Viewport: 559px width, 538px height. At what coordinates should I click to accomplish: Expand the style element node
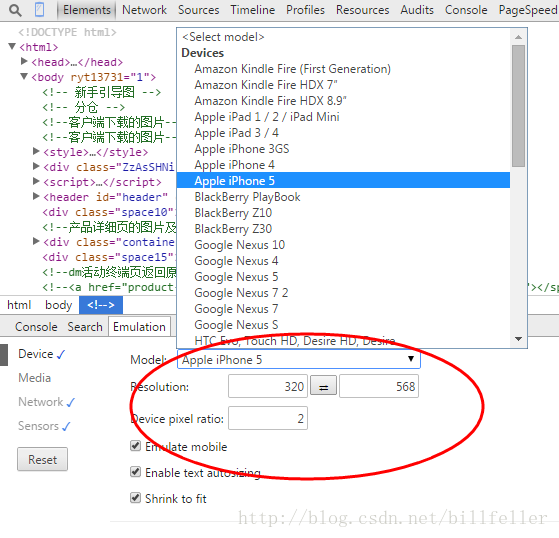tap(36, 151)
